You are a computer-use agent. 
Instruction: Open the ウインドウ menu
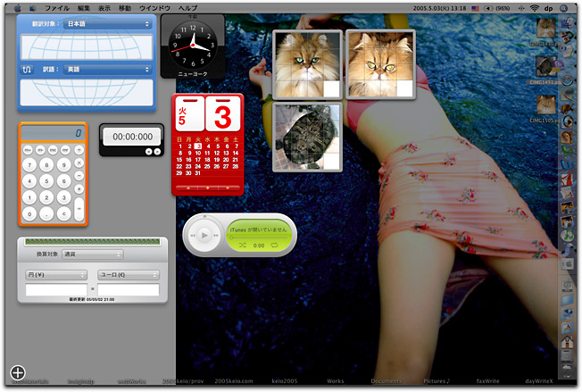click(154, 6)
